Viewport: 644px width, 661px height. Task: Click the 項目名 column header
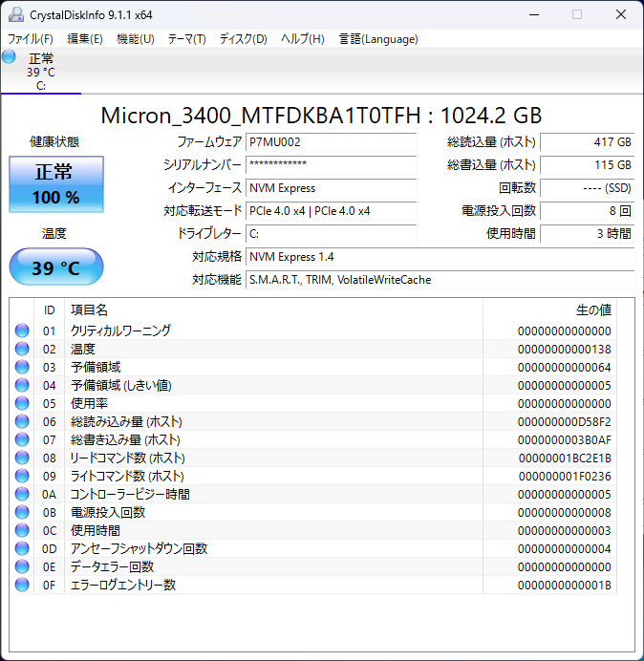pos(89,309)
